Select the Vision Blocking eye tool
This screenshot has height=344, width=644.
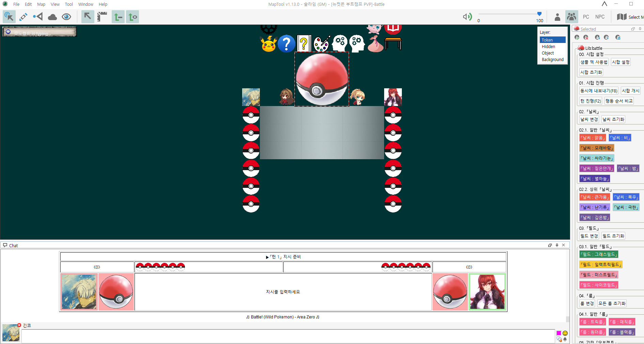[66, 17]
